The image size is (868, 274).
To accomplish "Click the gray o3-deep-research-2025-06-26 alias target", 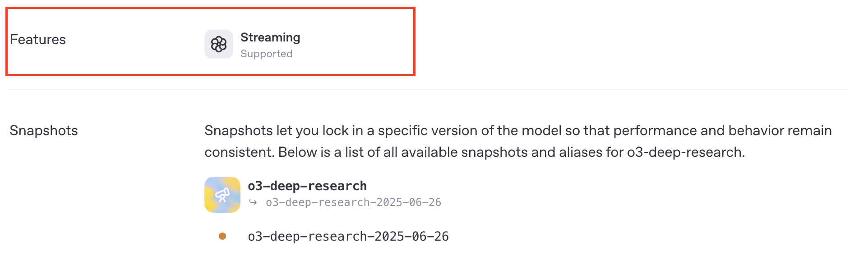I will [354, 202].
